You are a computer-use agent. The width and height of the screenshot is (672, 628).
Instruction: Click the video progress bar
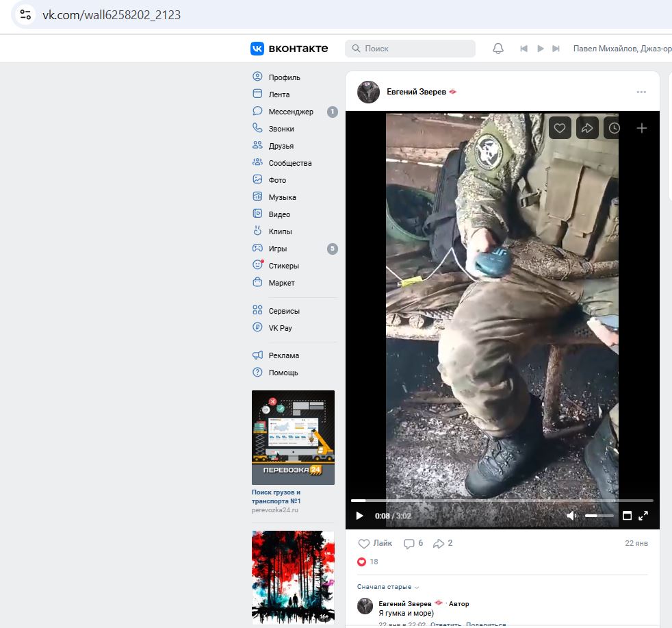502,501
